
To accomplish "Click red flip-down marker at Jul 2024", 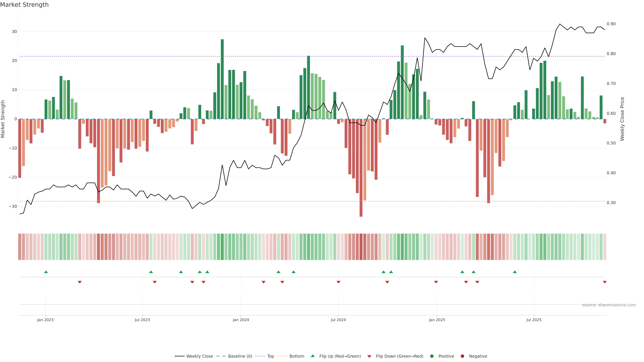I will coord(338,282).
